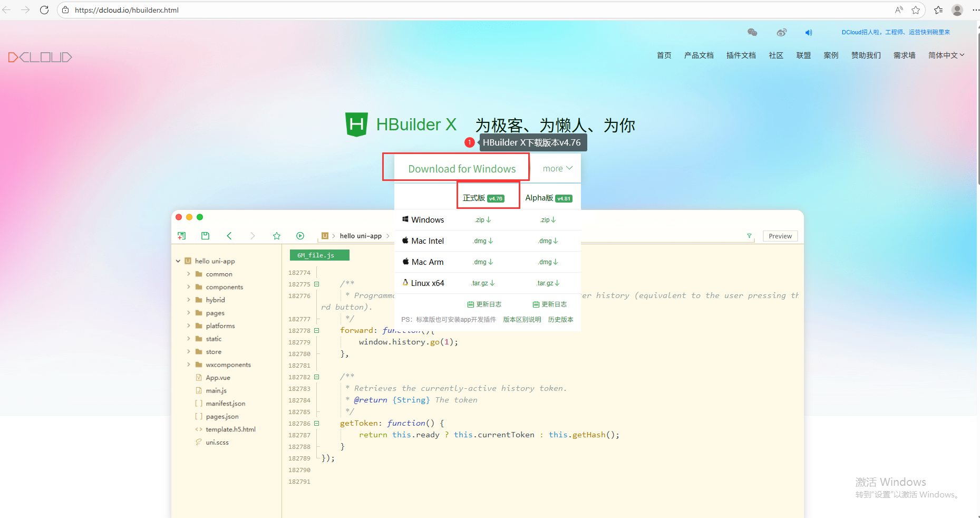The image size is (980, 518).
Task: Download Mac Arm dmg of Alpha版
Action: pyautogui.click(x=548, y=262)
